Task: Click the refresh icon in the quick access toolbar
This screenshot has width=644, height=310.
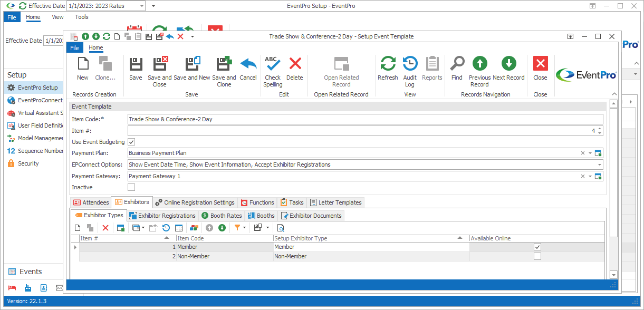Action: point(106,36)
